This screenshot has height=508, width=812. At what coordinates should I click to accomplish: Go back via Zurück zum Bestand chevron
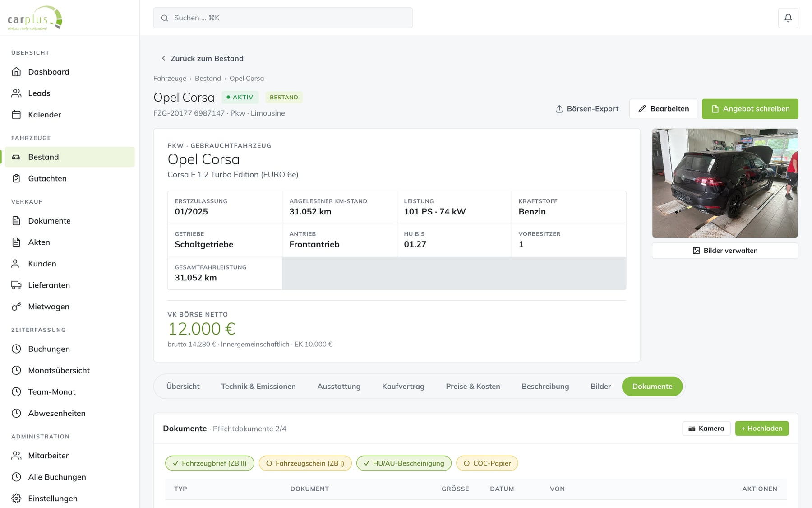[164, 58]
